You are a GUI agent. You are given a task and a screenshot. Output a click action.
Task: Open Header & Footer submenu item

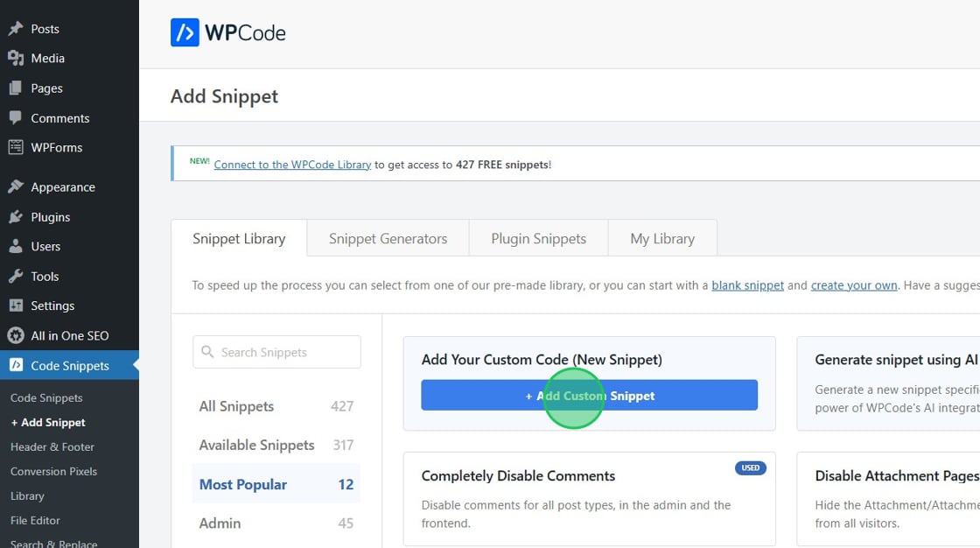click(52, 446)
